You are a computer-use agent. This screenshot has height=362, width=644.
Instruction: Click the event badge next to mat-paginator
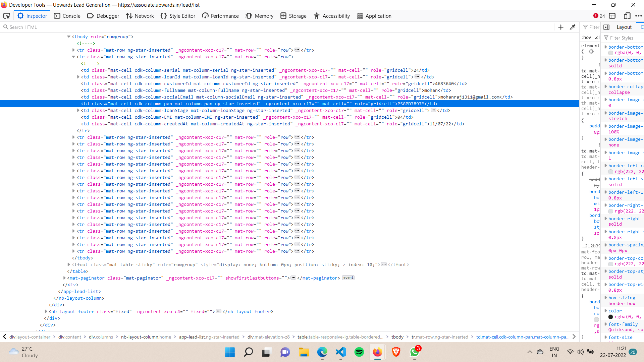coord(348,278)
